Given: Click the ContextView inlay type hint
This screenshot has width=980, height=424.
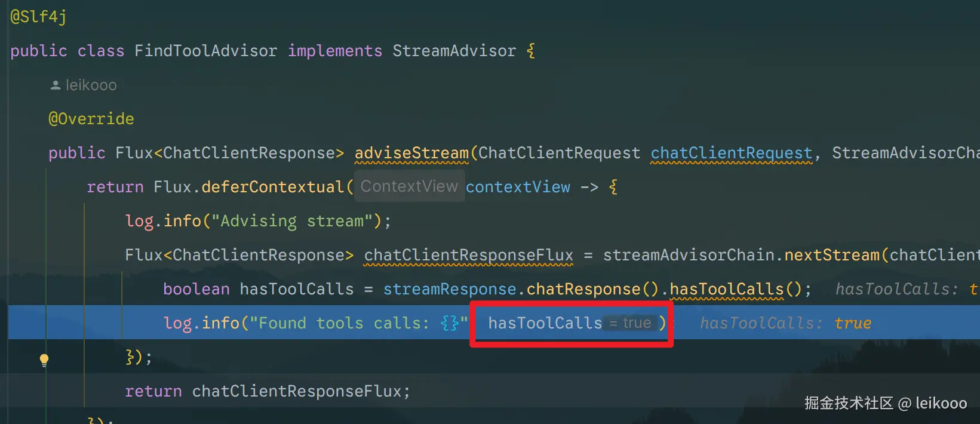Looking at the screenshot, I should point(409,186).
